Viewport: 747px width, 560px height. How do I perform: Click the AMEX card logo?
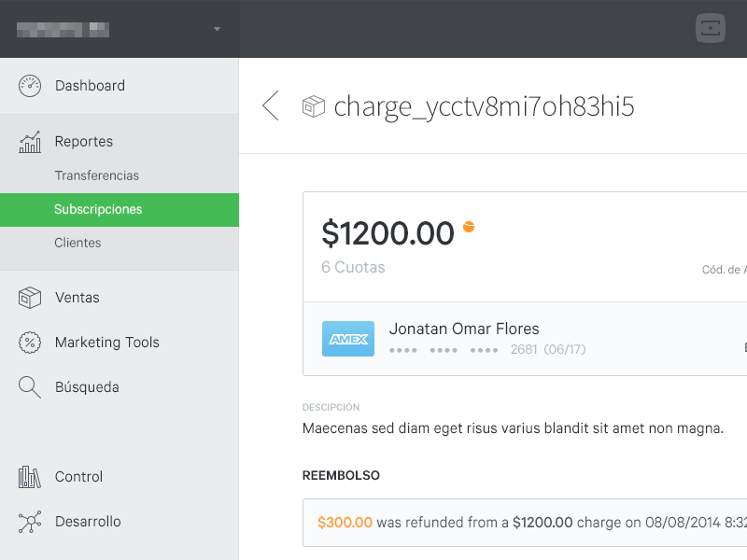tap(348, 339)
